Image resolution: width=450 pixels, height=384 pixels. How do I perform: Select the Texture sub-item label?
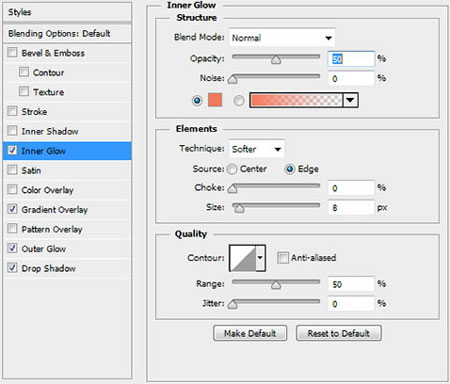[49, 92]
